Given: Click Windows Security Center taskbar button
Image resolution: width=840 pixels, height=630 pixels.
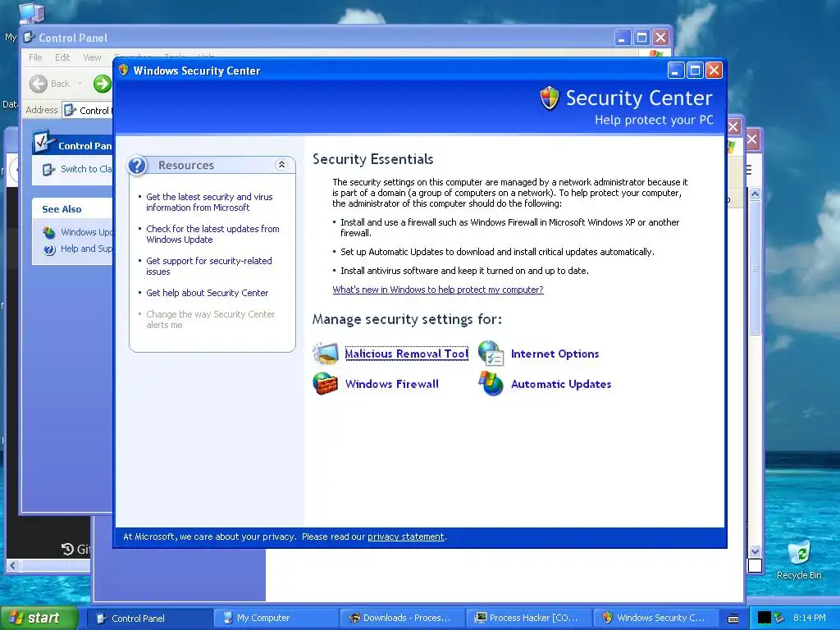Looking at the screenshot, I should (655, 619).
